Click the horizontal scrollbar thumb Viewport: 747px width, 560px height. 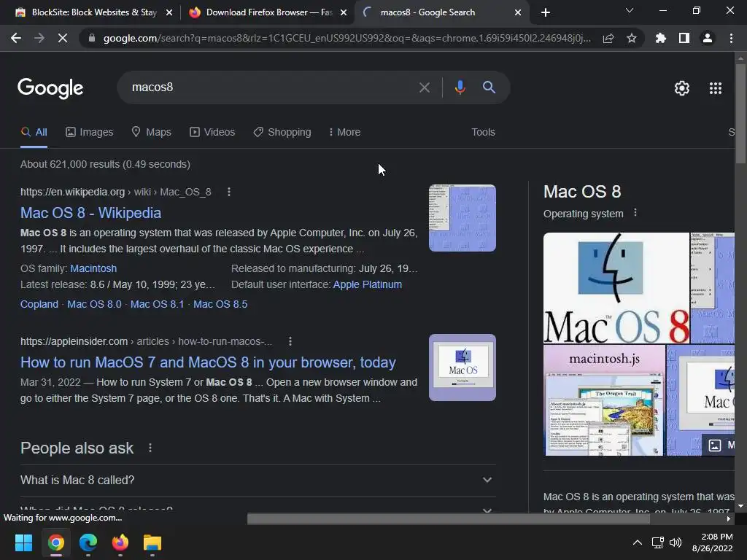coord(449,518)
